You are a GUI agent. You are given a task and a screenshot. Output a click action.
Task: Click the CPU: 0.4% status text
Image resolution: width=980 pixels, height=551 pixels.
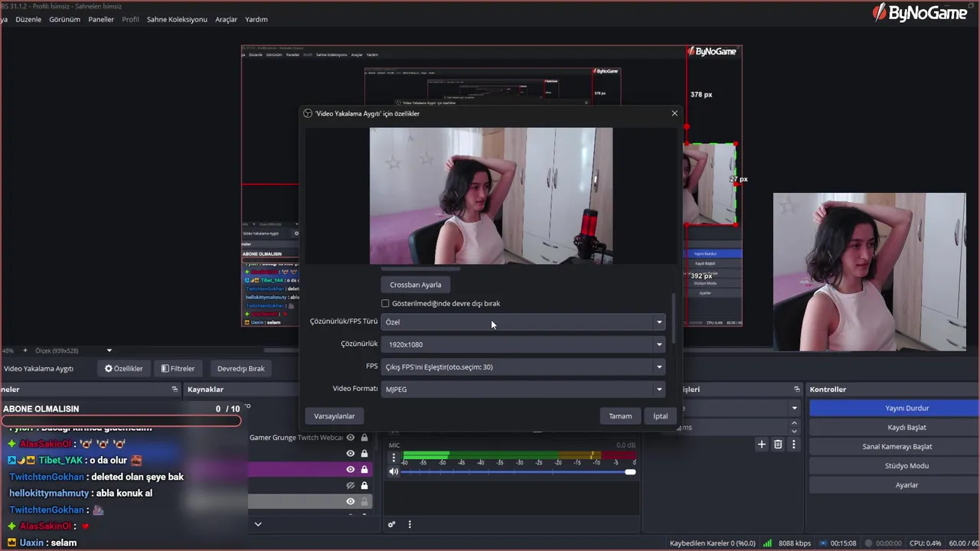tap(926, 543)
